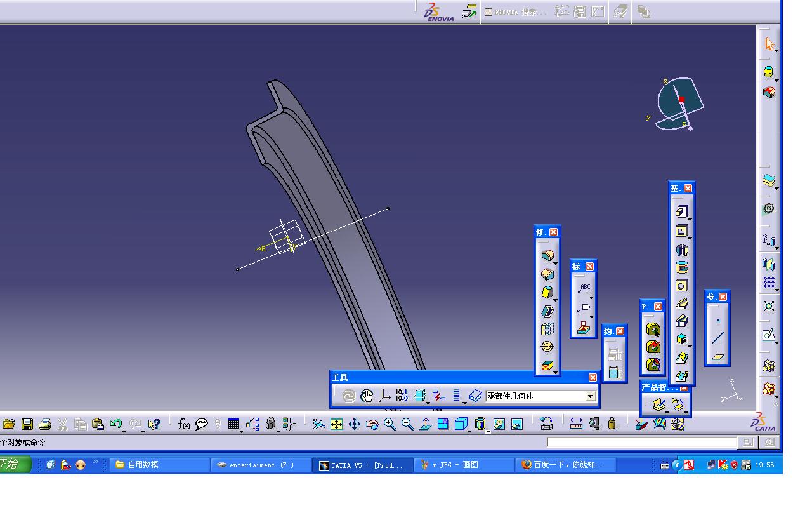Screen dimensions: 812x508
Task: Switch to 百度一下 browser window
Action: click(x=565, y=465)
